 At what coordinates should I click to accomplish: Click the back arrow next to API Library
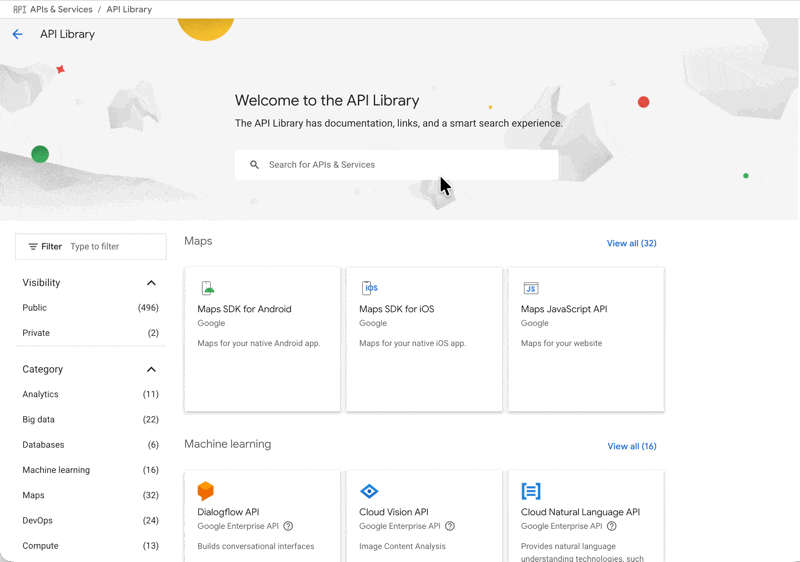click(17, 34)
